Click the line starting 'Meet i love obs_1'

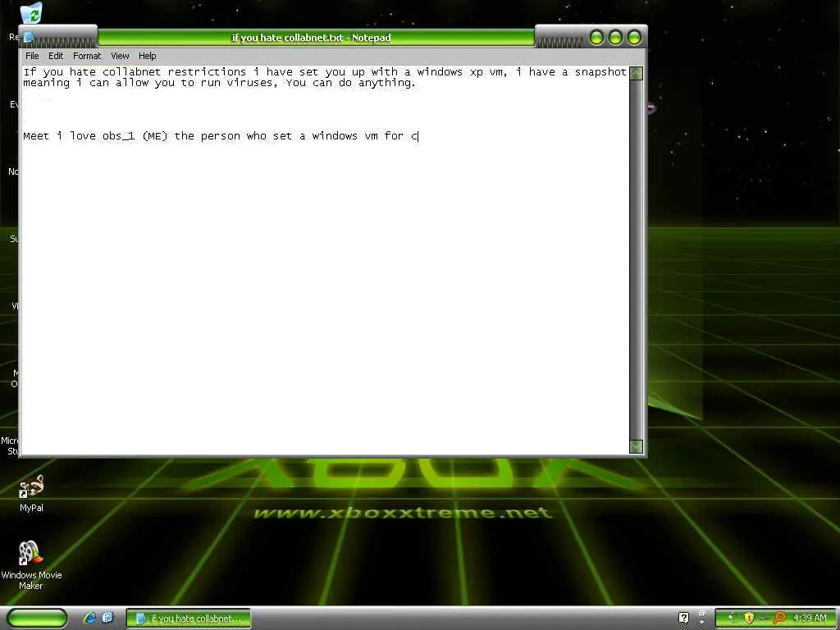click(221, 136)
